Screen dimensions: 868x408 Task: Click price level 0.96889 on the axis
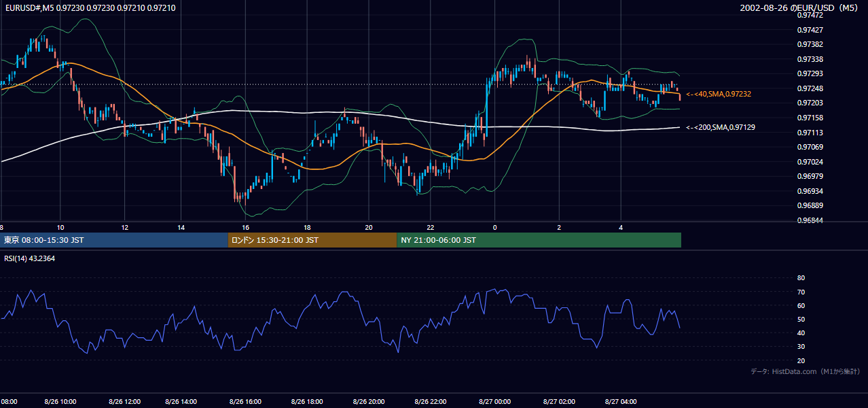[x=810, y=205]
